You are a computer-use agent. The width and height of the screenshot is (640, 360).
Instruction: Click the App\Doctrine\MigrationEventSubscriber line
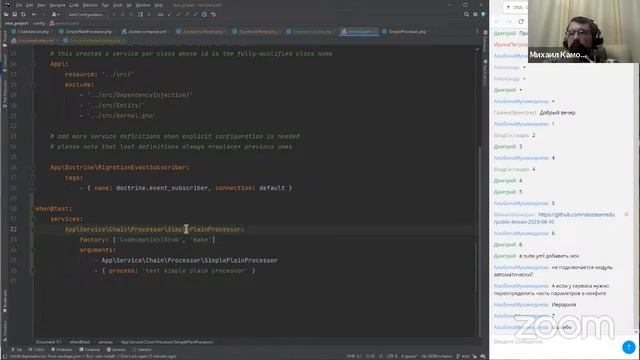click(x=119, y=167)
